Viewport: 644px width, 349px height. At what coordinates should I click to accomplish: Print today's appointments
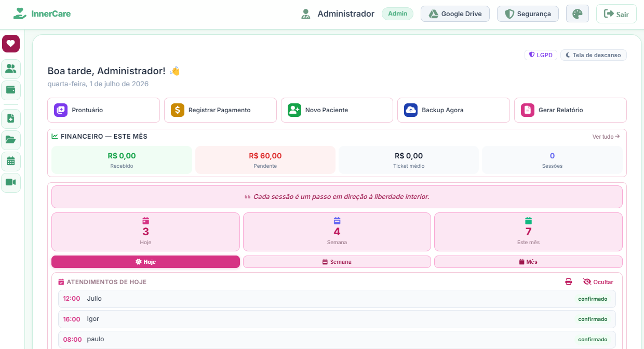tap(569, 281)
